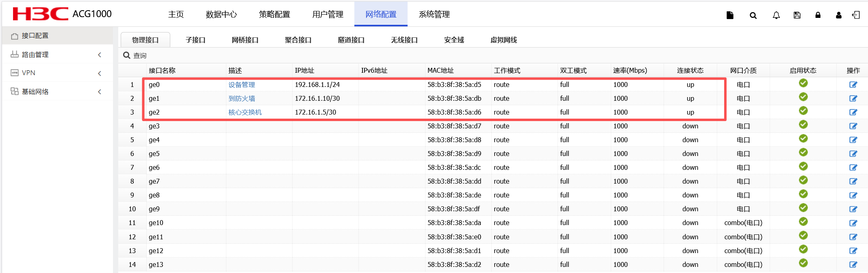
Task: Expand the VPN sidebar menu
Action: coord(57,73)
